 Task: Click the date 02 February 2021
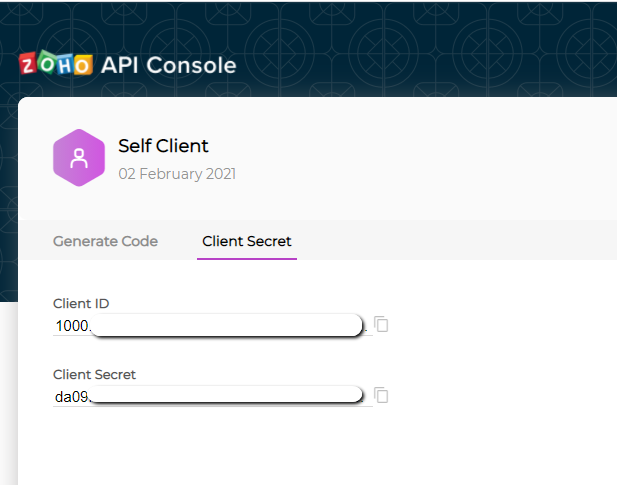177,174
